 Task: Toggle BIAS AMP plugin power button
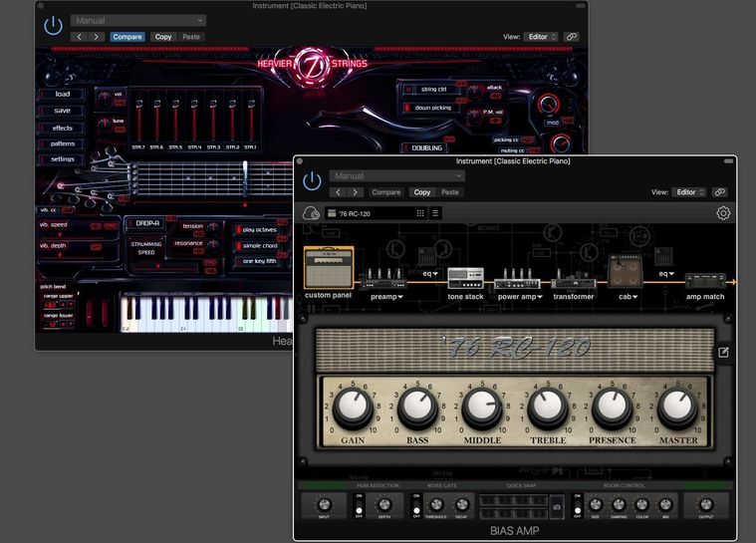(312, 181)
